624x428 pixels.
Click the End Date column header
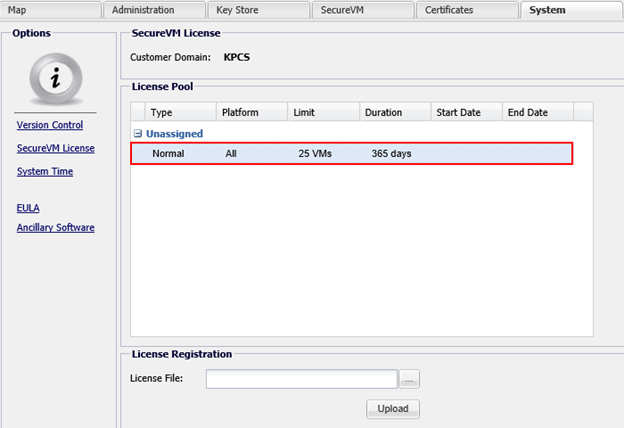(538, 112)
